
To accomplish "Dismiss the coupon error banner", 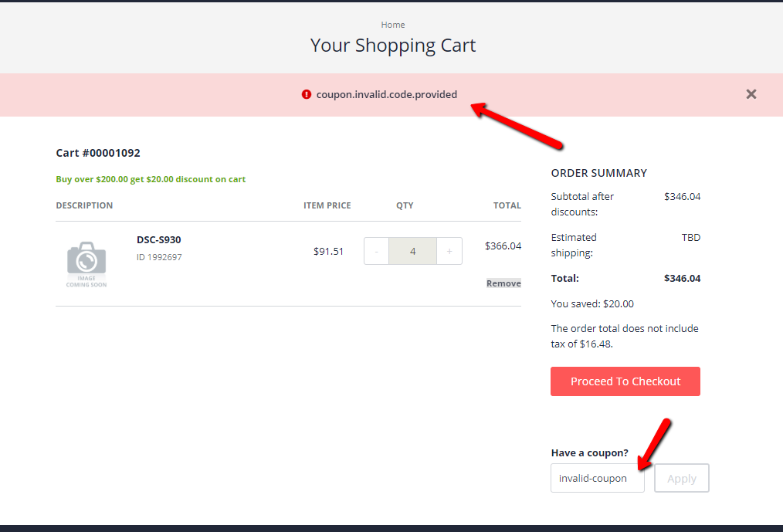I will pyautogui.click(x=750, y=94).
